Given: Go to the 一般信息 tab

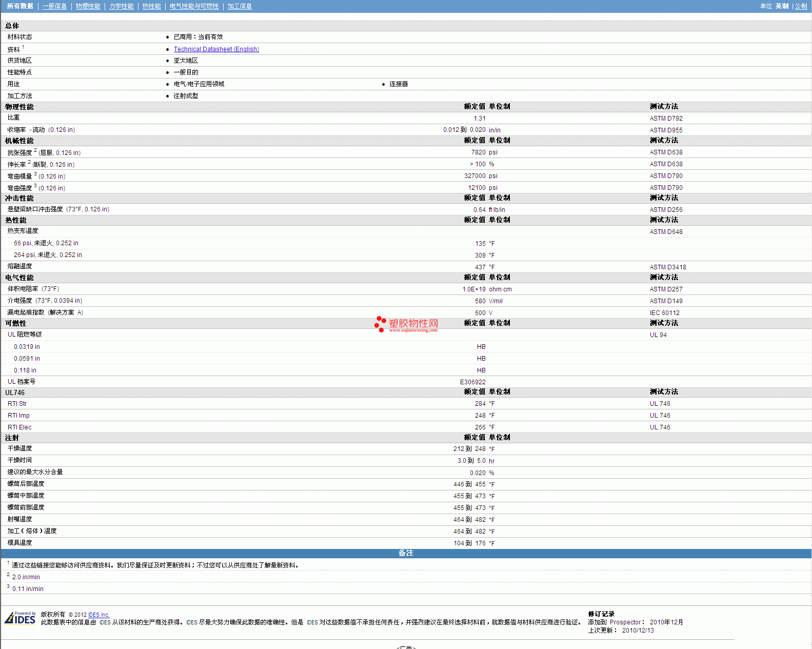Looking at the screenshot, I should 54,6.
